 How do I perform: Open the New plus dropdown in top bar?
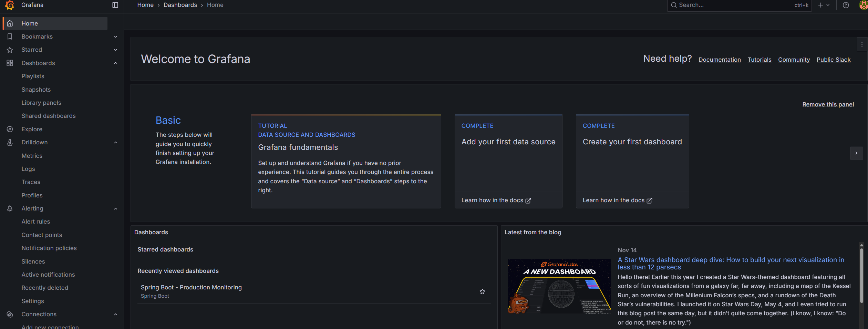[824, 5]
